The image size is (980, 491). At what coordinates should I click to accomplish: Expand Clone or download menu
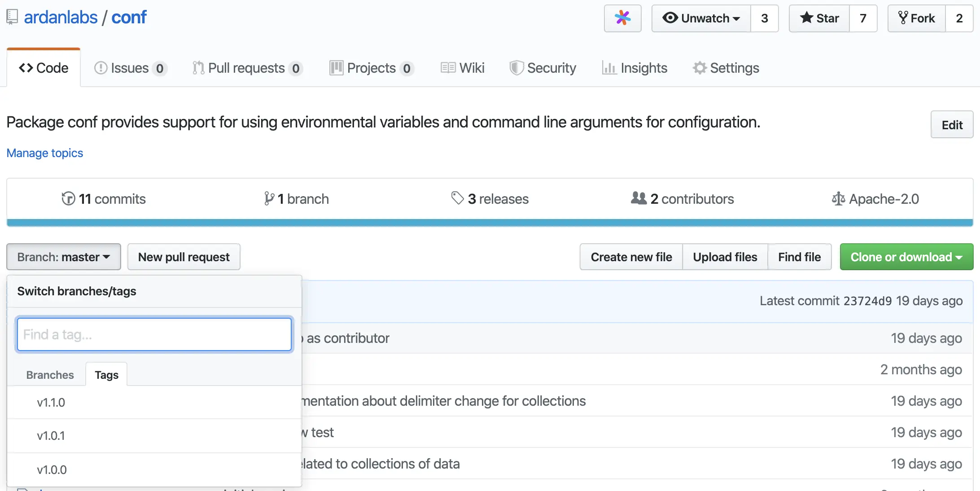coord(906,257)
